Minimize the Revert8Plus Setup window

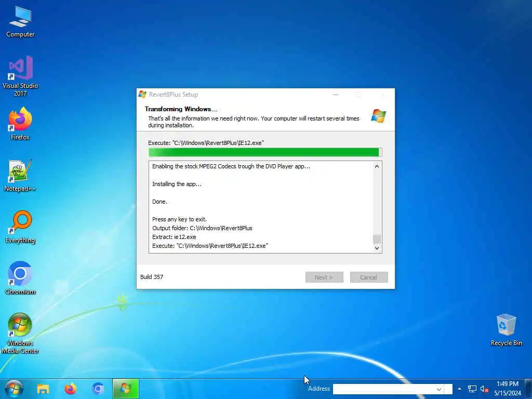[336, 95]
